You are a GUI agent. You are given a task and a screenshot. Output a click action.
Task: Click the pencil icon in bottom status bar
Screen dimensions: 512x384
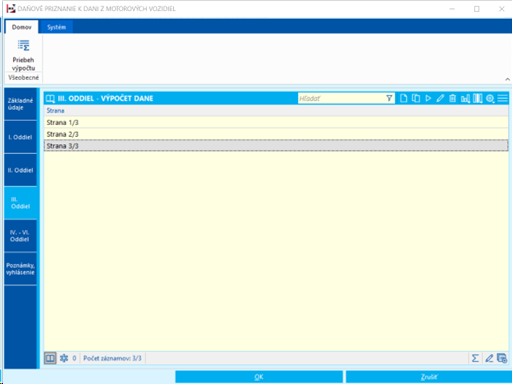tap(489, 358)
